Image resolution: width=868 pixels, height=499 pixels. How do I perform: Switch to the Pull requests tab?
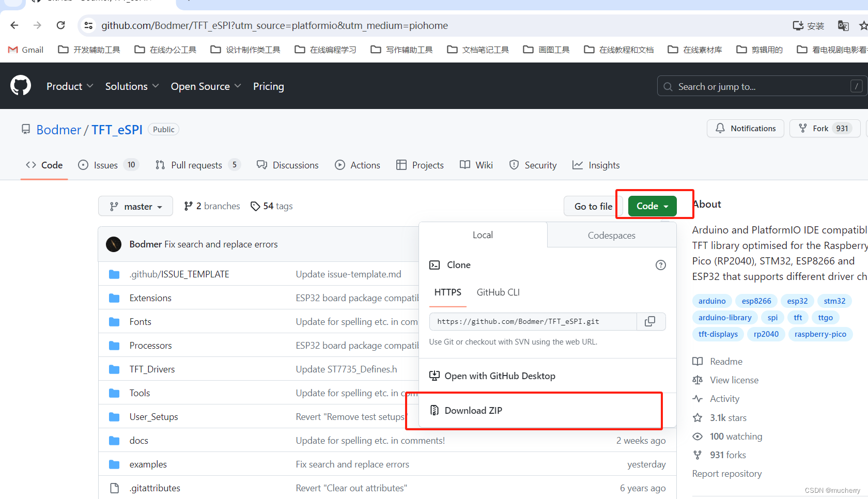198,165
